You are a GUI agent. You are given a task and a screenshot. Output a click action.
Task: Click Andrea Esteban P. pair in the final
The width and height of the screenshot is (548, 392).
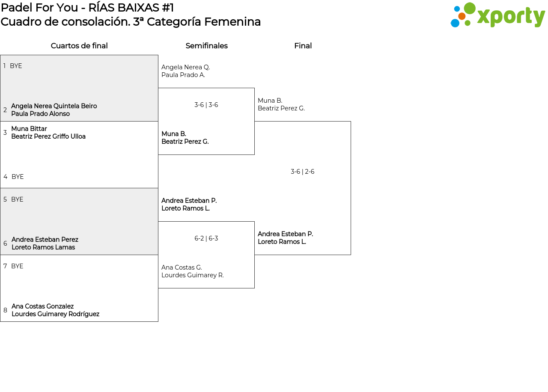[x=286, y=238]
